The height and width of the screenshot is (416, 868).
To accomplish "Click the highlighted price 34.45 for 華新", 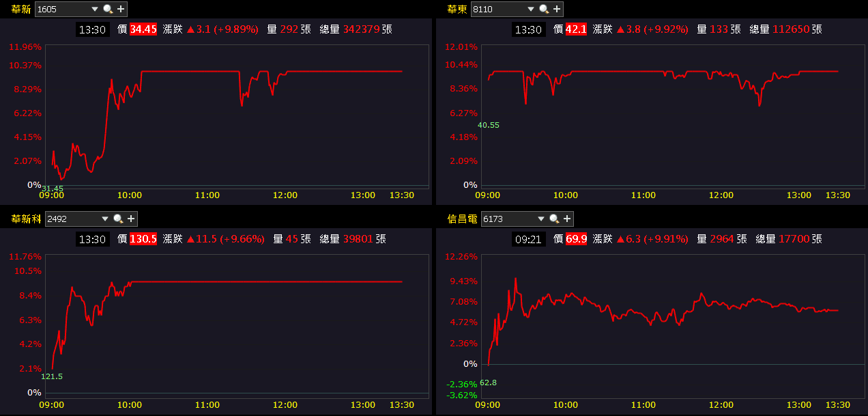I will (143, 29).
